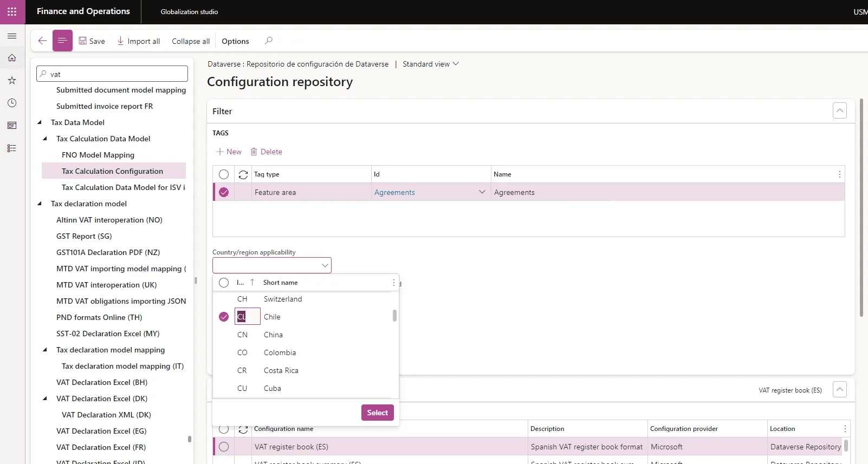Click the search magnifier in the toolbar
The image size is (868, 464).
[x=268, y=41]
